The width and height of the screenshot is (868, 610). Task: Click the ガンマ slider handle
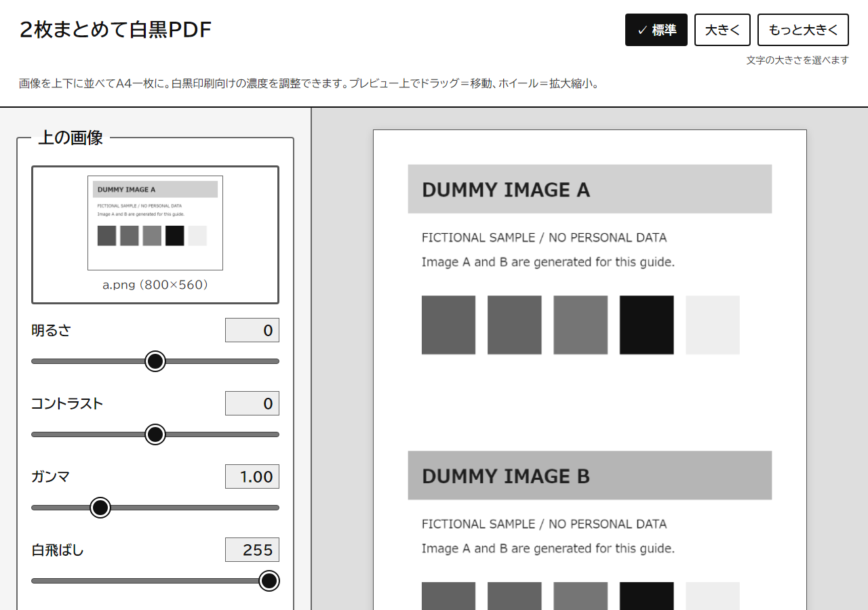pyautogui.click(x=100, y=508)
